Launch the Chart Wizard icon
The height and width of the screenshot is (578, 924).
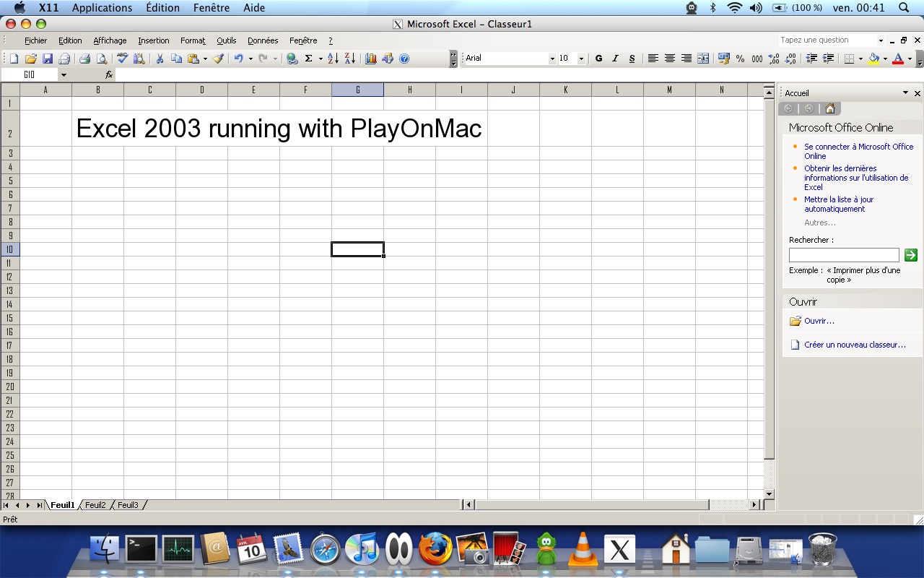point(371,59)
